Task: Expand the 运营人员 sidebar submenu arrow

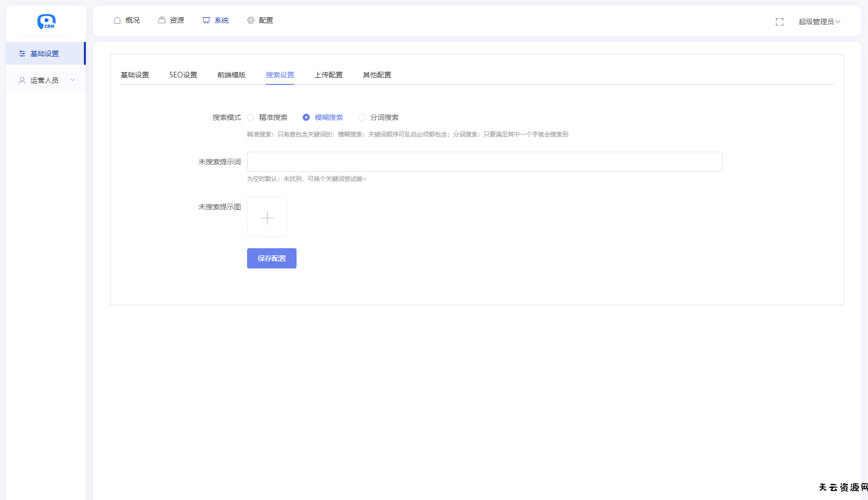Action: (73, 80)
